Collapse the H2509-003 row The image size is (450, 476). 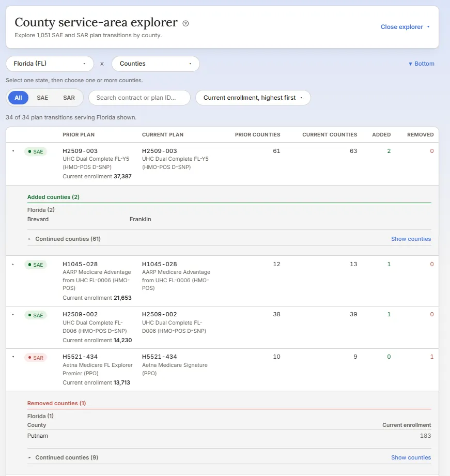[13, 151]
